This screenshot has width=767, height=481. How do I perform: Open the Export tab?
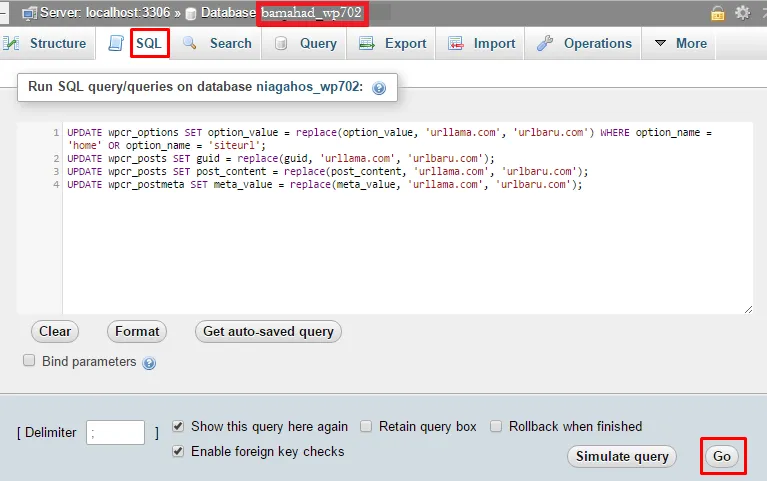pyautogui.click(x=393, y=44)
